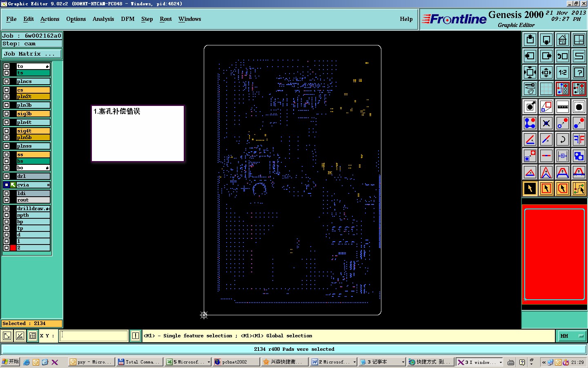Open the File menu
588x368 pixels.
(11, 19)
